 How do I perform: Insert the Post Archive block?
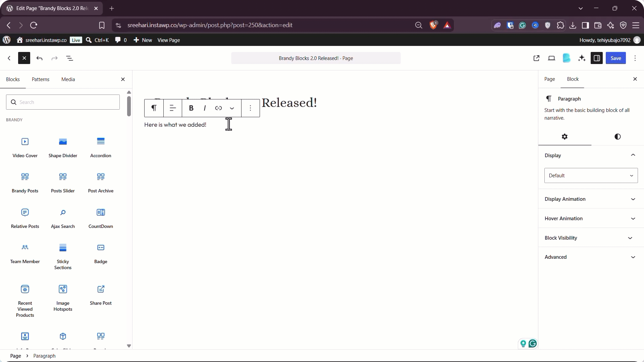tap(101, 182)
